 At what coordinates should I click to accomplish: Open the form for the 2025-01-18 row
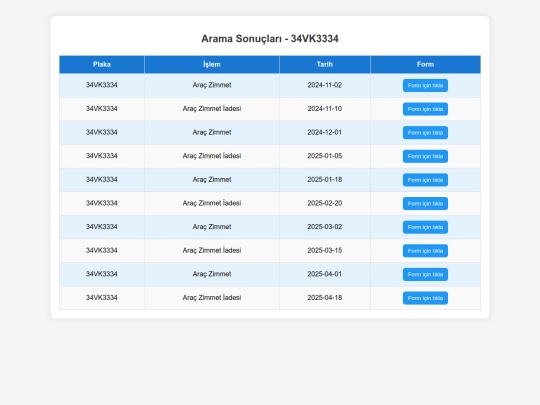click(x=425, y=180)
